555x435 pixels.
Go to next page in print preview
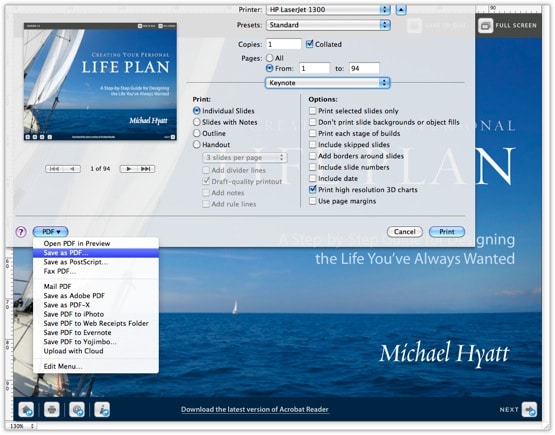[129, 169]
